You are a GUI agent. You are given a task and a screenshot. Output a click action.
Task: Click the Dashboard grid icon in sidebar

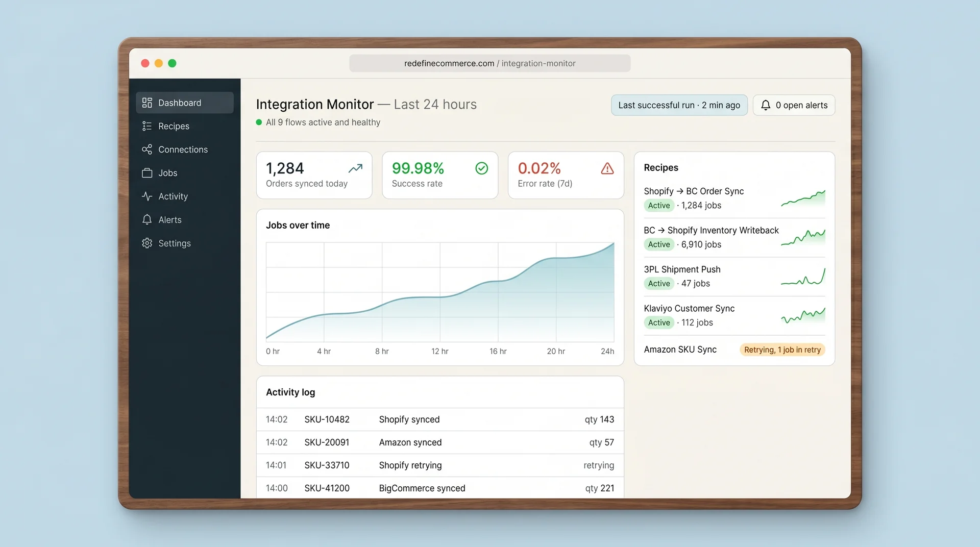click(x=147, y=103)
